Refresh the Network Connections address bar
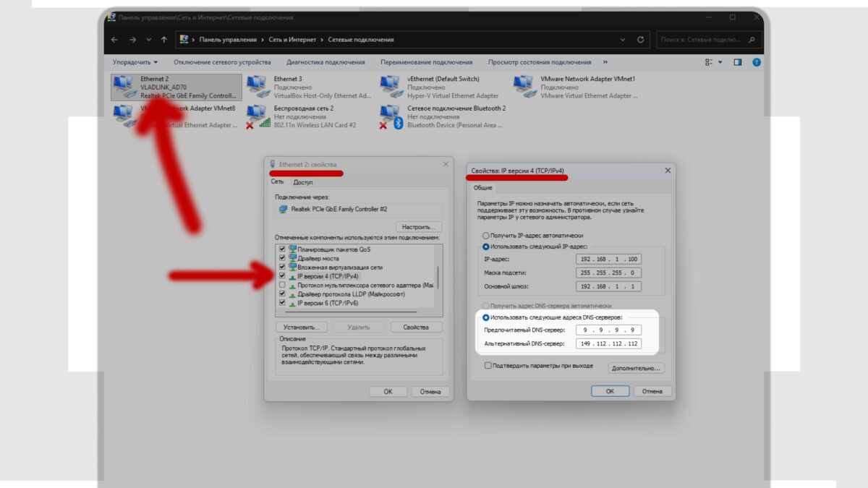This screenshot has width=868, height=488. [x=641, y=40]
